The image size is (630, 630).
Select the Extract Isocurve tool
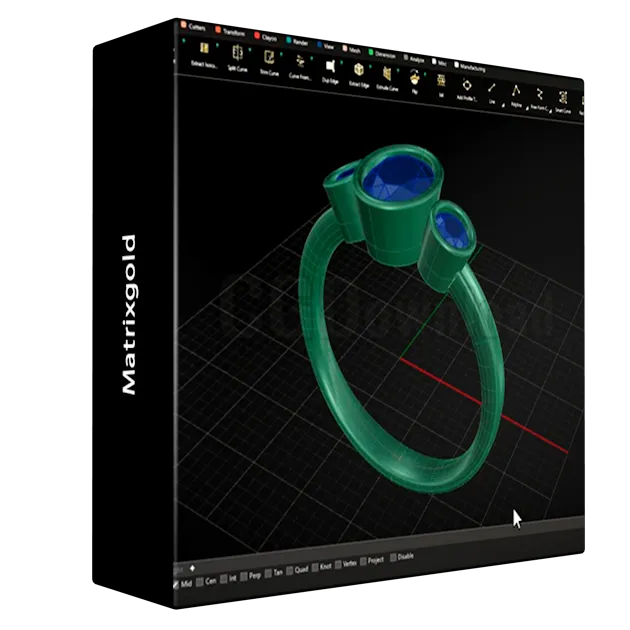pos(204,55)
